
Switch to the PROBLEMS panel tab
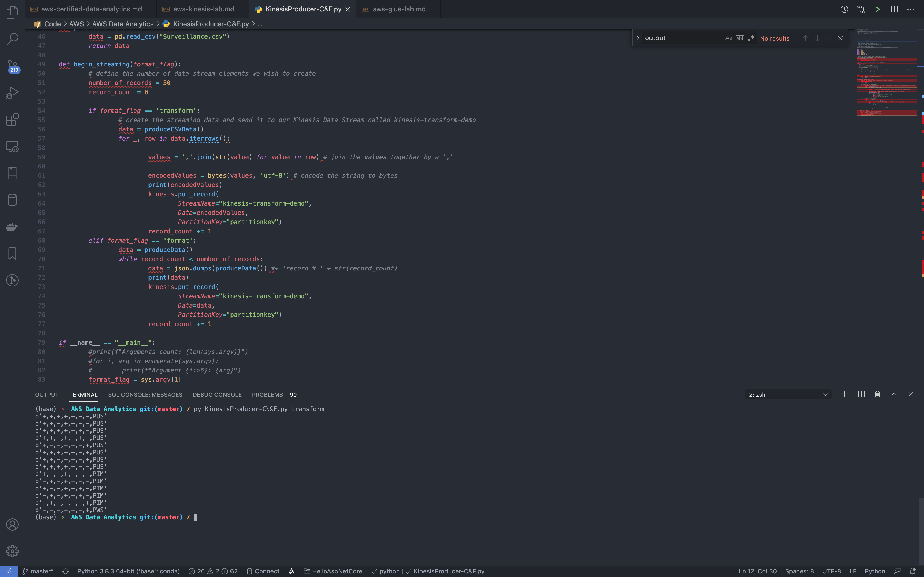[267, 395]
